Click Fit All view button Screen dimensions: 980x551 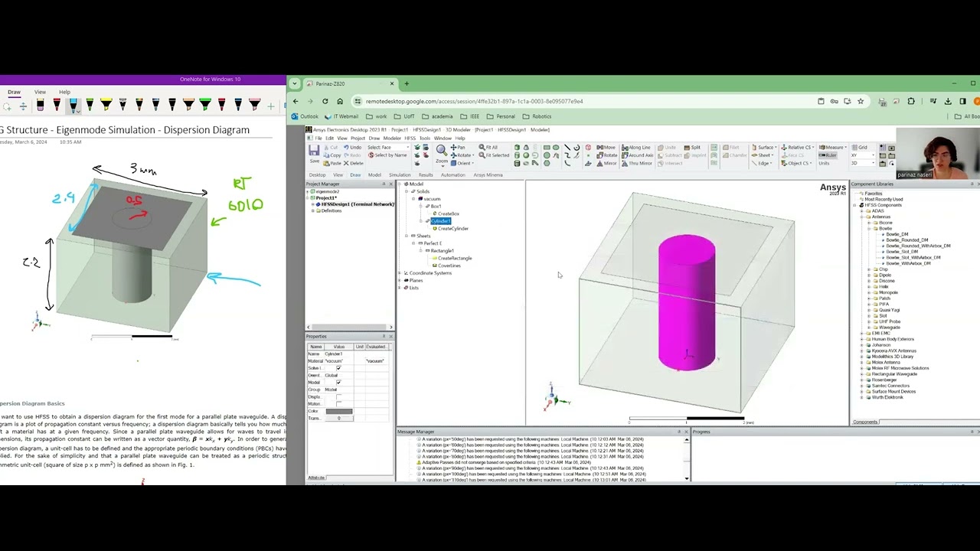pos(488,148)
